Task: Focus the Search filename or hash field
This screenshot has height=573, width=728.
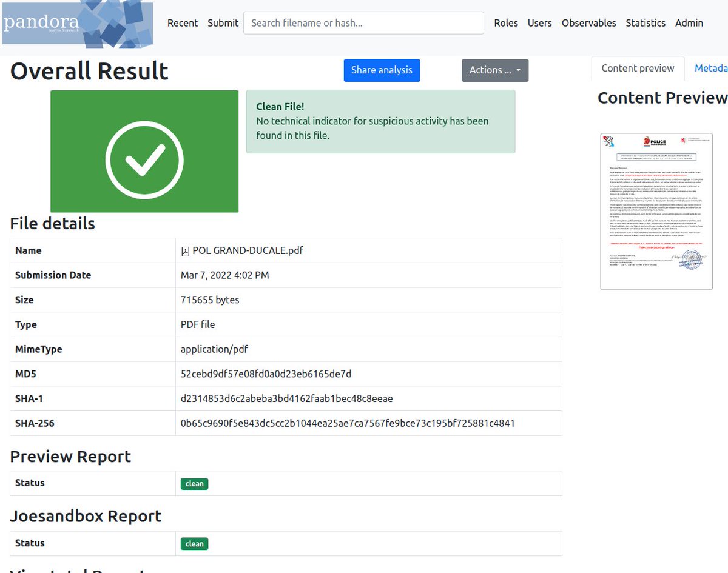Action: click(363, 23)
